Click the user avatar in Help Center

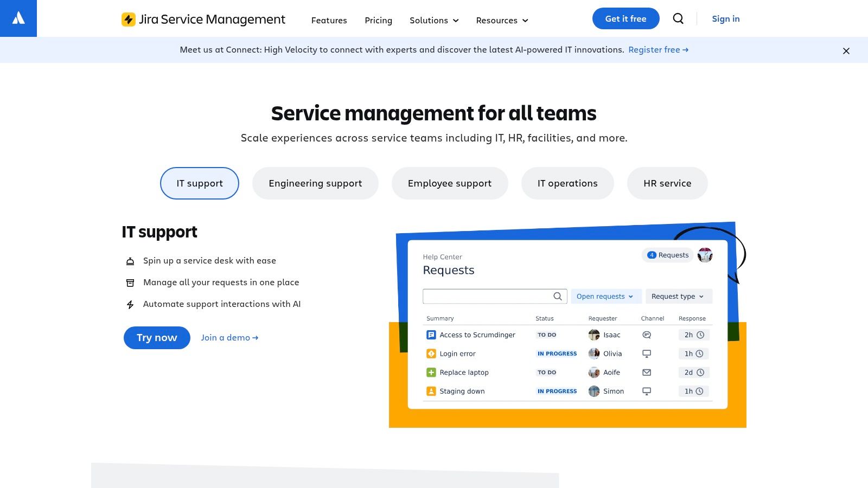[705, 255]
